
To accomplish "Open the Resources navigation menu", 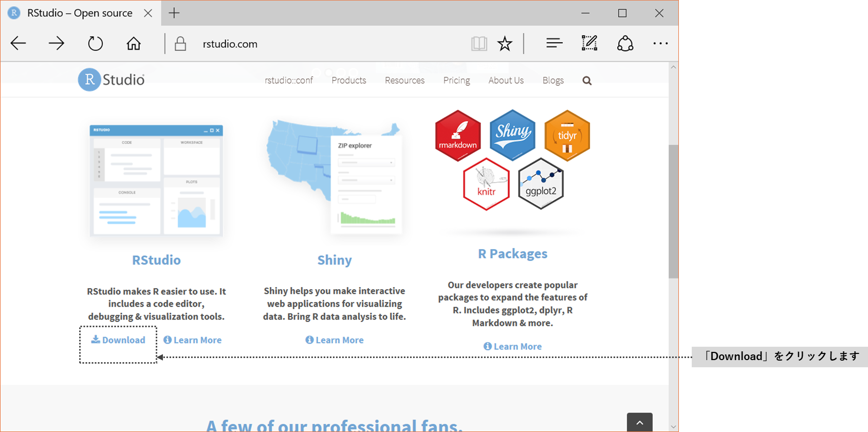I will click(404, 81).
